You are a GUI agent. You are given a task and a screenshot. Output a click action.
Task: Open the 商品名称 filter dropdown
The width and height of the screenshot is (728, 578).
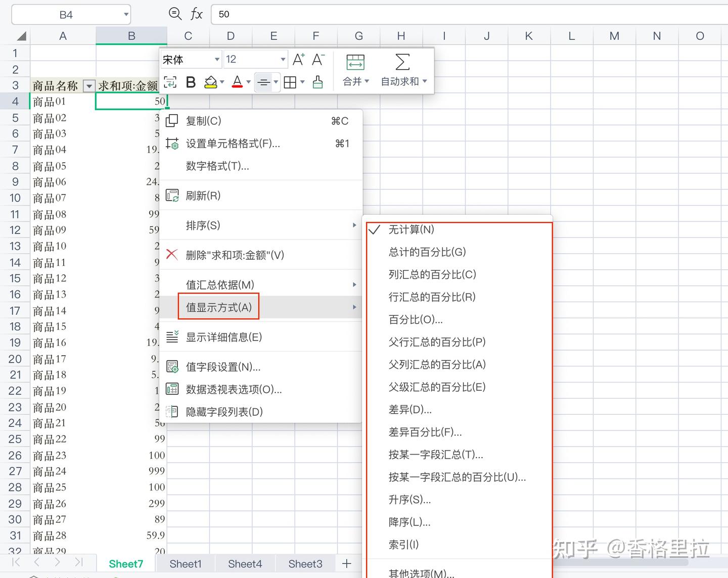(x=89, y=86)
